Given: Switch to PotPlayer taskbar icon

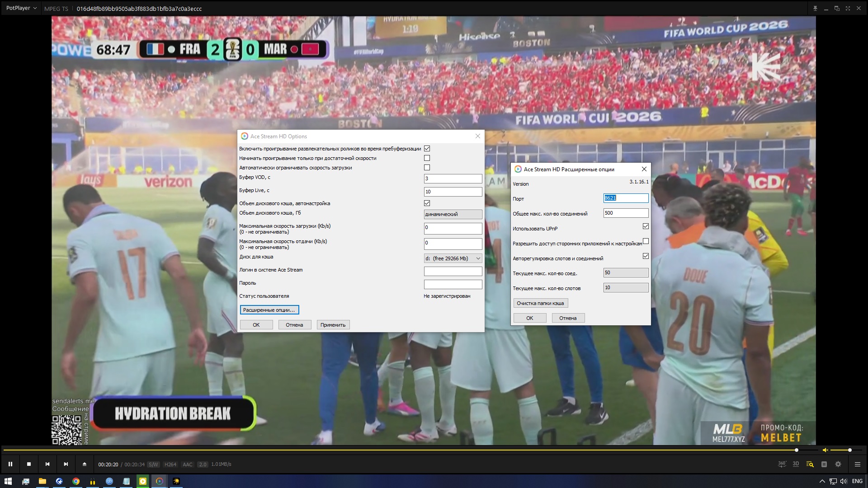Looking at the screenshot, I should point(143,481).
